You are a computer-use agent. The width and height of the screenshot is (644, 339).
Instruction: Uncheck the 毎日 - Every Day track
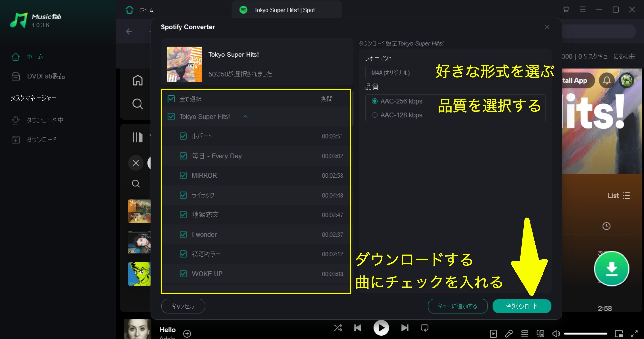[x=183, y=156]
